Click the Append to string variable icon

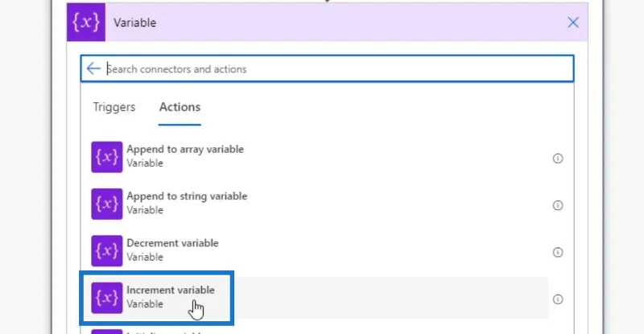click(107, 204)
